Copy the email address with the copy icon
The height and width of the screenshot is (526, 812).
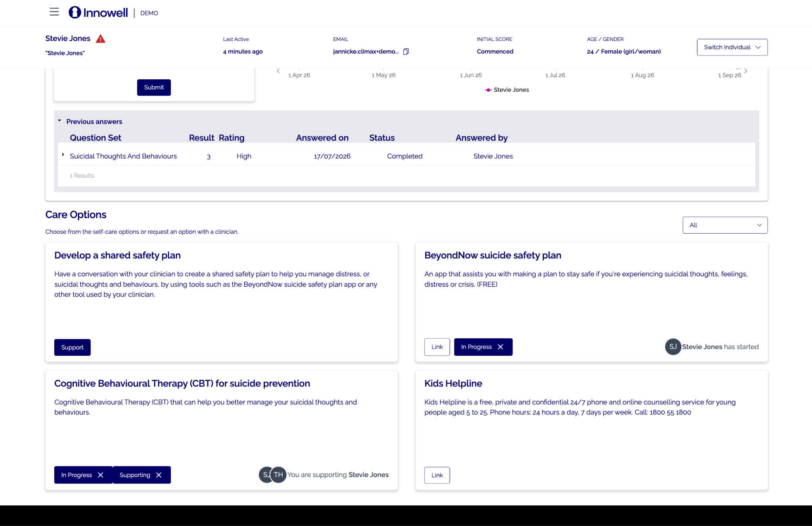406,52
